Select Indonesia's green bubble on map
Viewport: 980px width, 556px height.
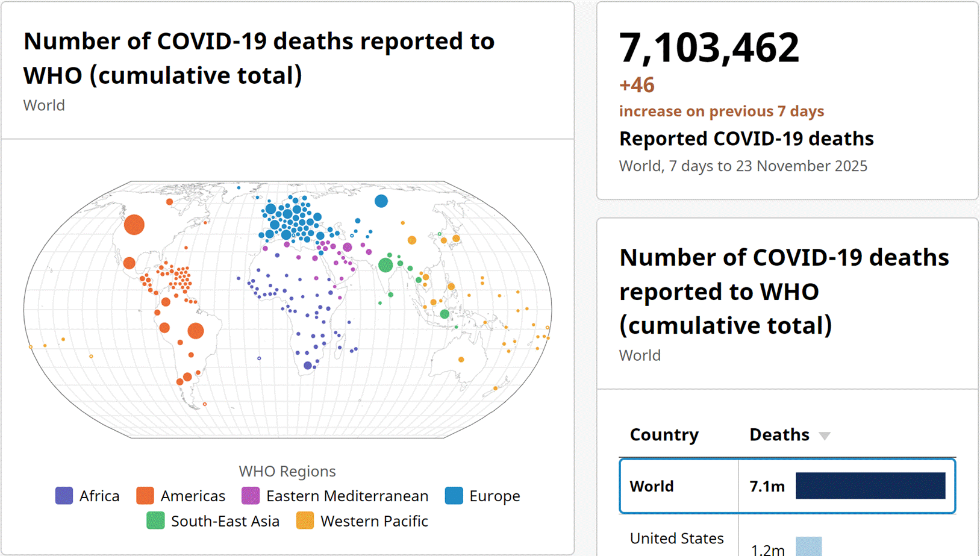(x=445, y=314)
